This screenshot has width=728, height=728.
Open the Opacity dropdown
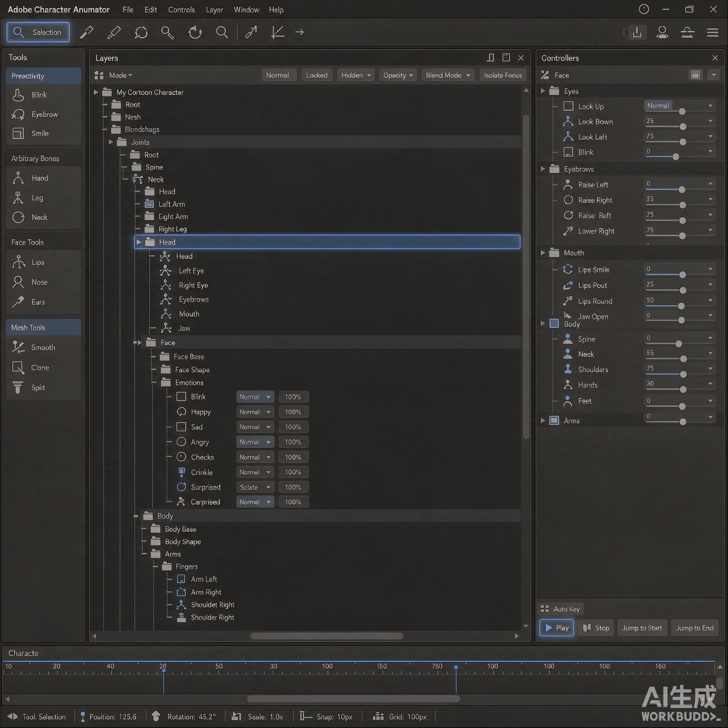pyautogui.click(x=398, y=75)
